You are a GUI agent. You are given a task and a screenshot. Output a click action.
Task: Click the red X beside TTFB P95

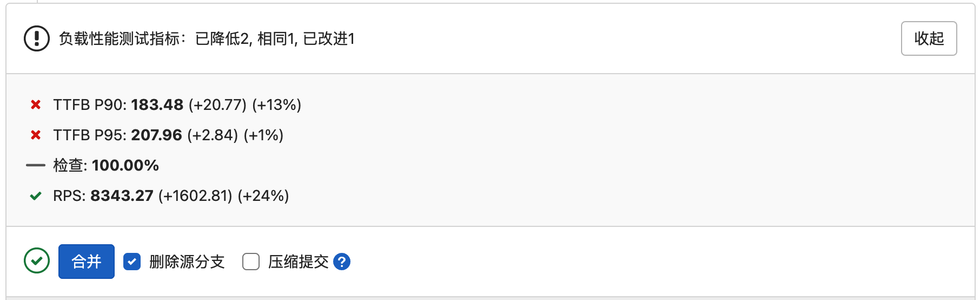coord(36,135)
